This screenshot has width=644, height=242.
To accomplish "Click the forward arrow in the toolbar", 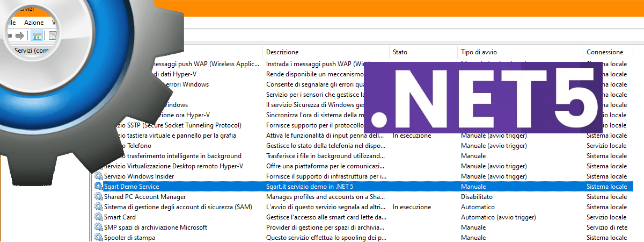I will pyautogui.click(x=20, y=36).
